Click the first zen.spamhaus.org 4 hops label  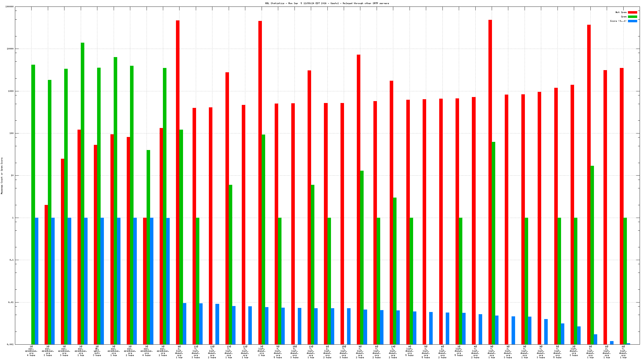tap(31, 351)
